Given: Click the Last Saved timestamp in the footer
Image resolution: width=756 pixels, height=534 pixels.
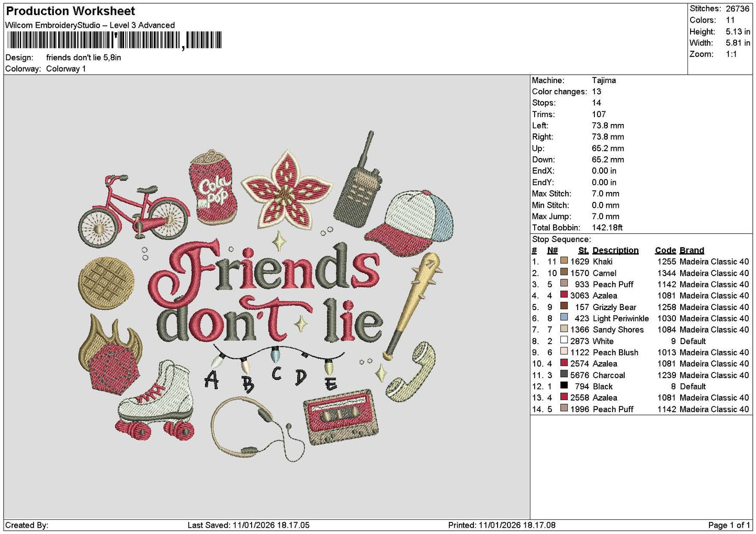Looking at the screenshot, I should (x=249, y=525).
